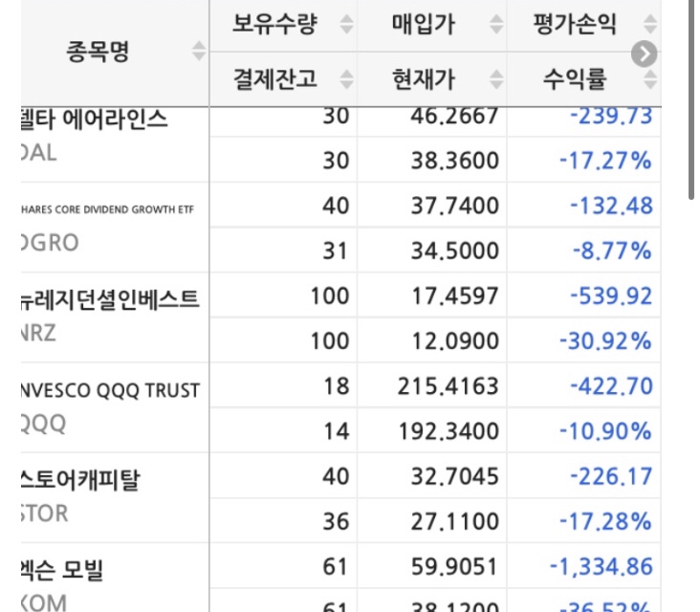Click the 결제잔고 header label
Viewport: 700px width, 612px height.
point(275,79)
